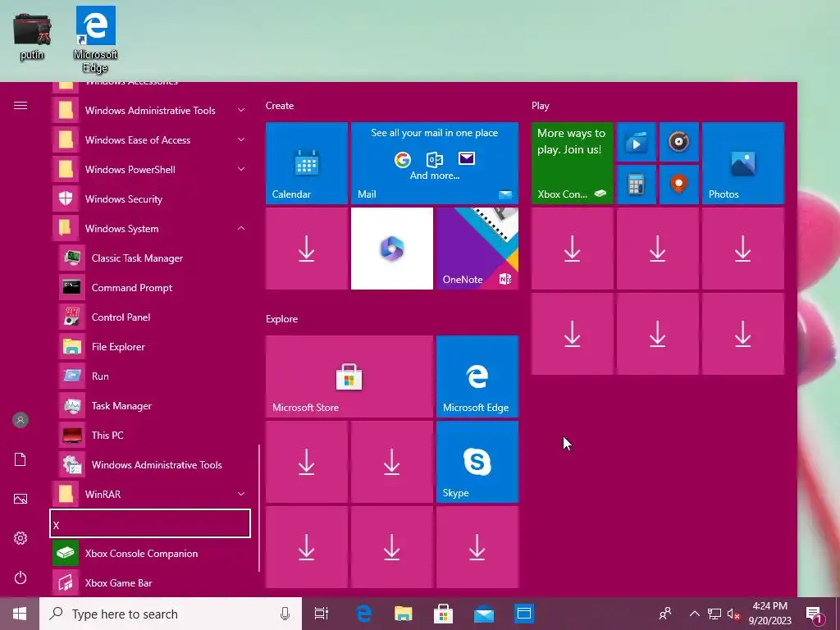The image size is (840, 630).
Task: Launch OneNote tile
Action: (x=477, y=249)
